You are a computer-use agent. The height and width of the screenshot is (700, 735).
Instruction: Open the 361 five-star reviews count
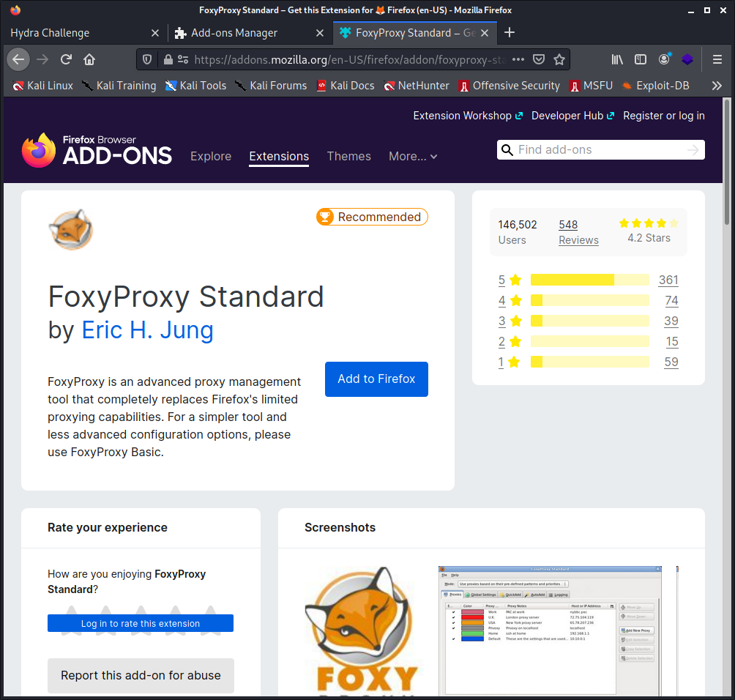click(x=668, y=280)
